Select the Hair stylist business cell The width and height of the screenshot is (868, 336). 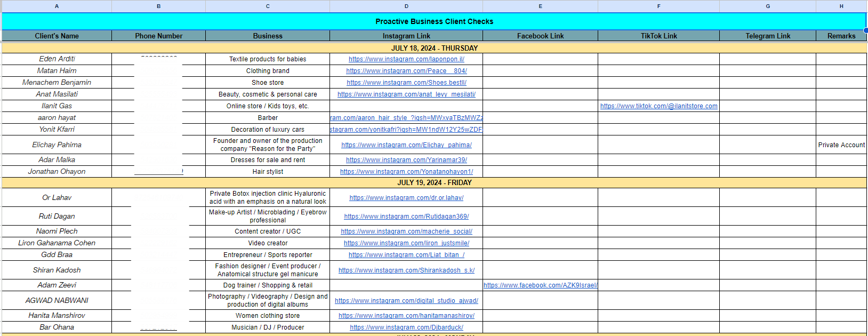point(268,172)
